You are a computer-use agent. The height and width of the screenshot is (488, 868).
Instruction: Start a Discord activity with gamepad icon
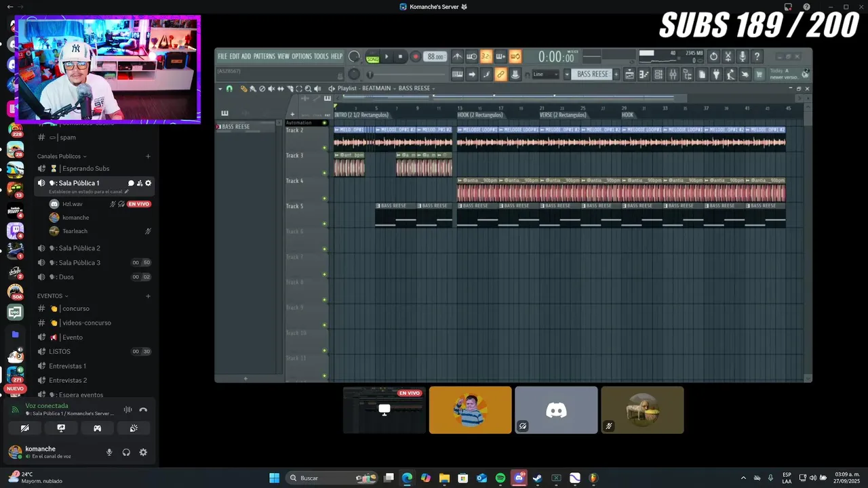tap(97, 428)
